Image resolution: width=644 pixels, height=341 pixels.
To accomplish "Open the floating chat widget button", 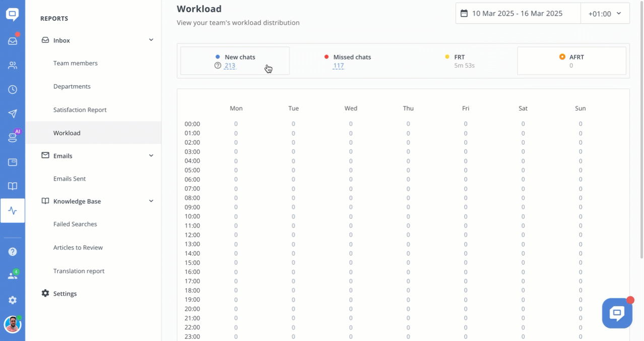I will pyautogui.click(x=617, y=313).
